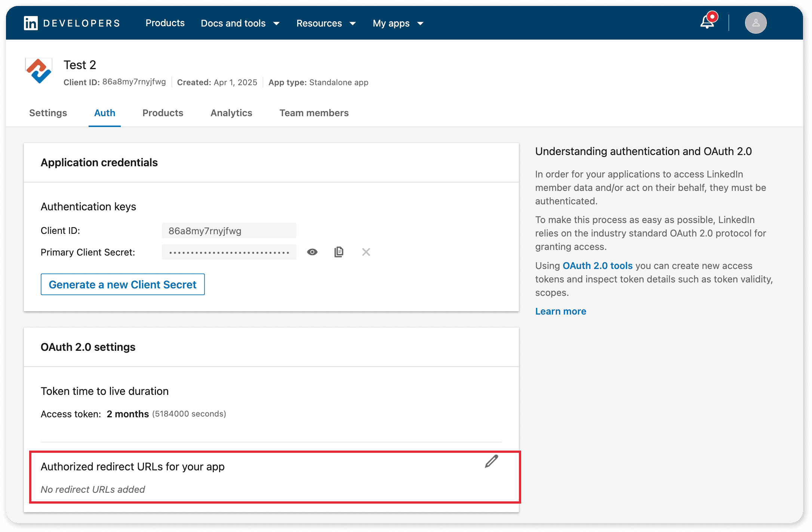This screenshot has width=812, height=532.
Task: Open Products in the top navigation
Action: (165, 23)
